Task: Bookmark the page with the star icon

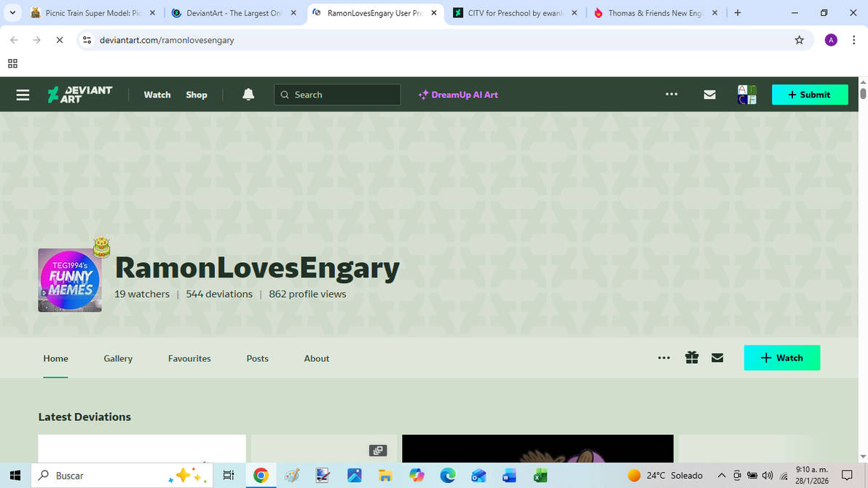Action: 799,40
